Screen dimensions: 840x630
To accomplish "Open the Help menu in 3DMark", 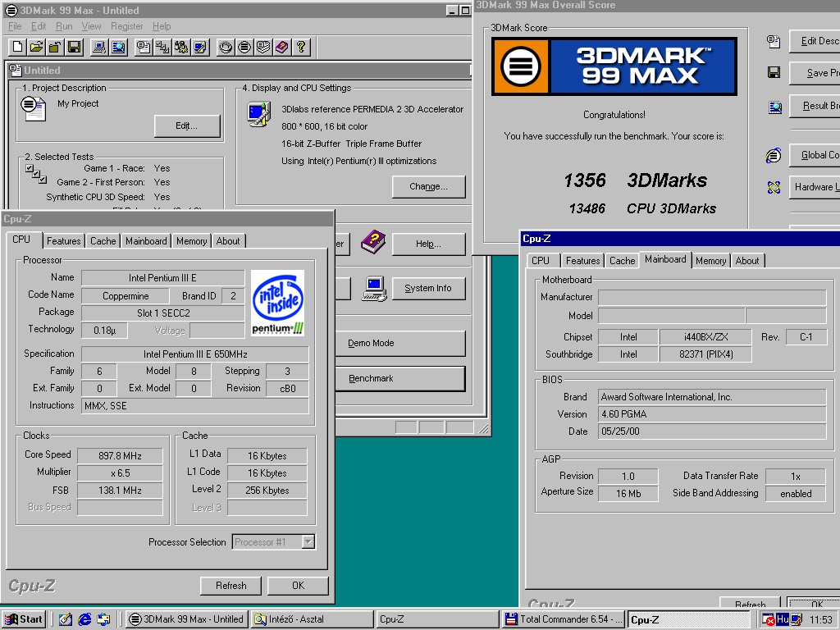I will (x=162, y=26).
